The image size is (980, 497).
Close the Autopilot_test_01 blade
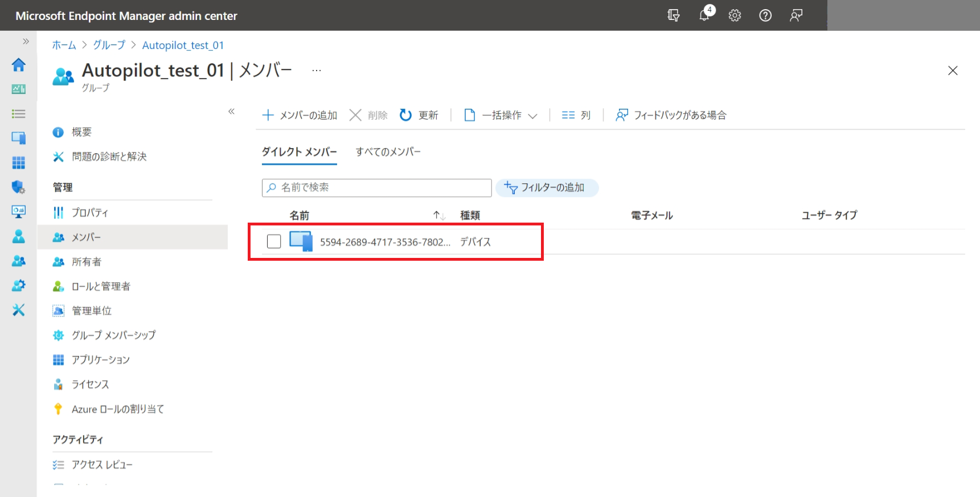coord(953,71)
